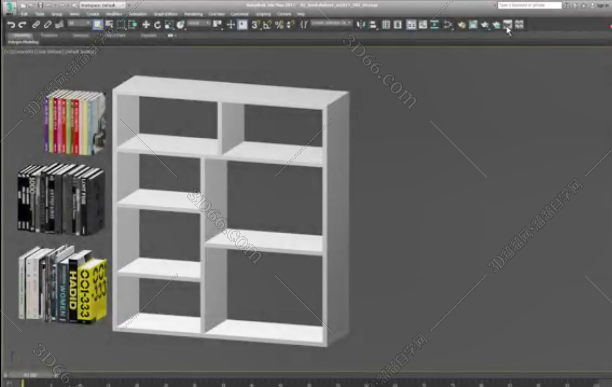Open the Select by Name dialog
The height and width of the screenshot is (387, 612).
[109, 25]
